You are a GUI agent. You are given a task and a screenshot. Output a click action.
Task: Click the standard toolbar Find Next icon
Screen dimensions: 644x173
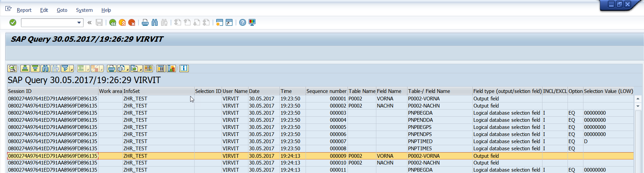click(164, 22)
